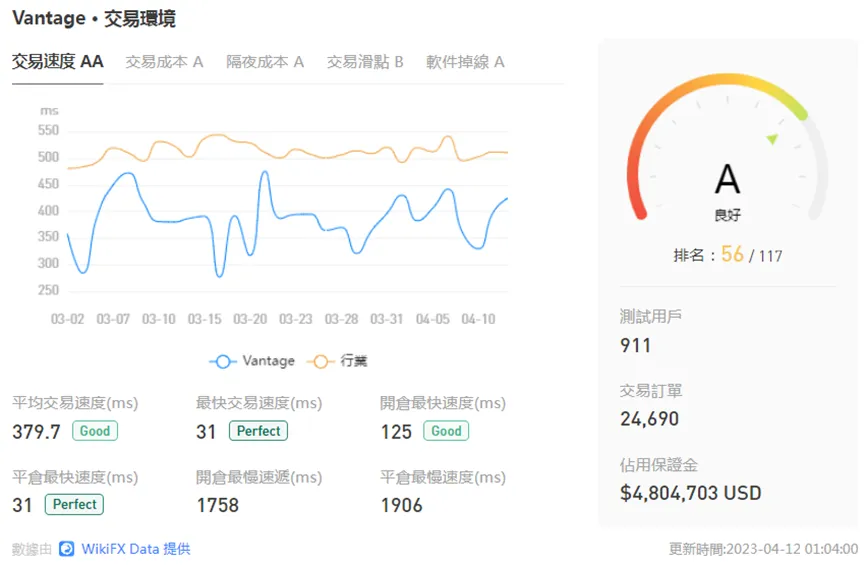Screen dimensions: 865x565
Task: Click the 04-10 x-axis date label
Action: coord(478,319)
